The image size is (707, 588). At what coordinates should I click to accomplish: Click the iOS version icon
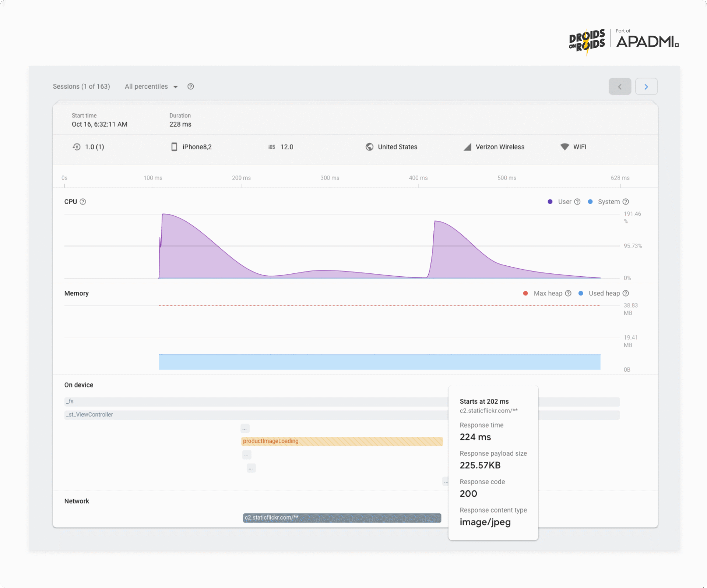272,147
